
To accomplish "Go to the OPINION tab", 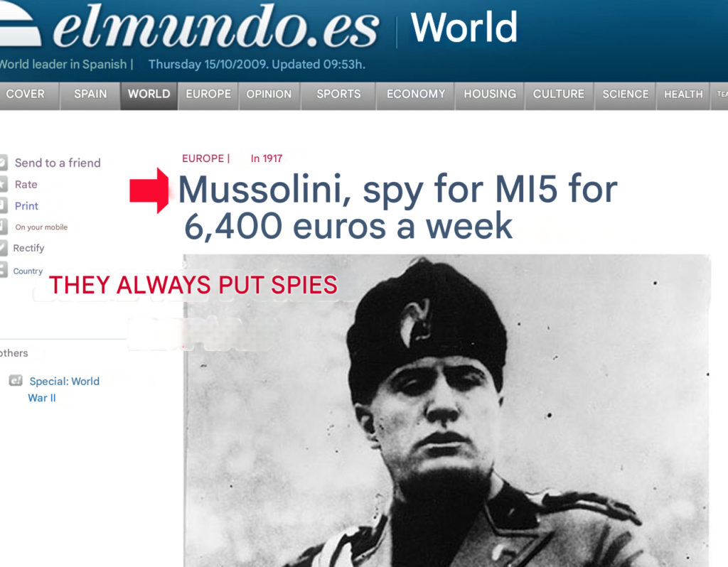I will pos(269,94).
